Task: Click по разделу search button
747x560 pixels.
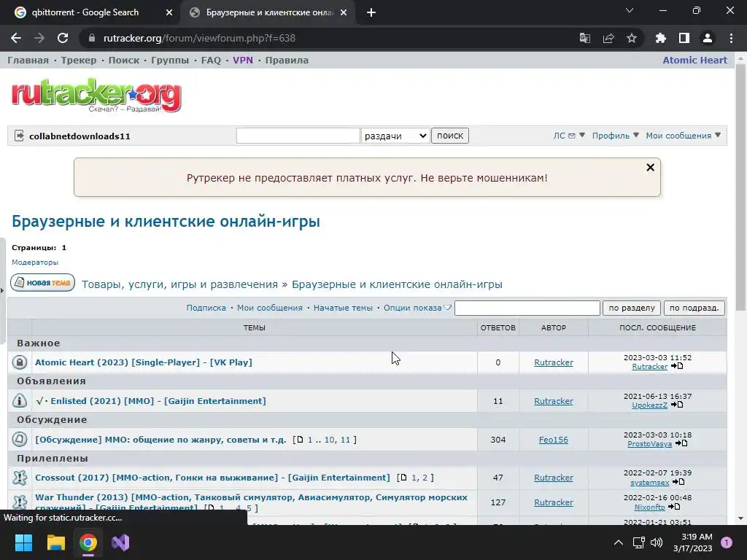Action: (632, 308)
